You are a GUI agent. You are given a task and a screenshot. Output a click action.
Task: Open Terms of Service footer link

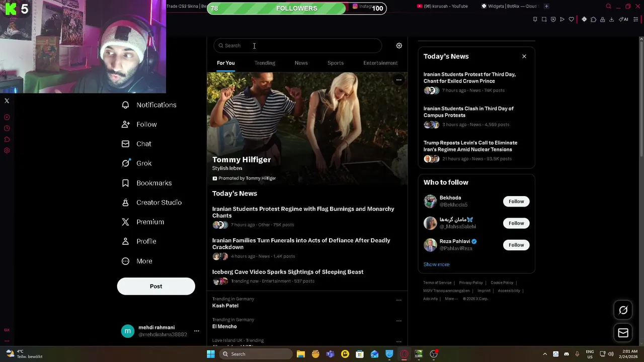[437, 283]
